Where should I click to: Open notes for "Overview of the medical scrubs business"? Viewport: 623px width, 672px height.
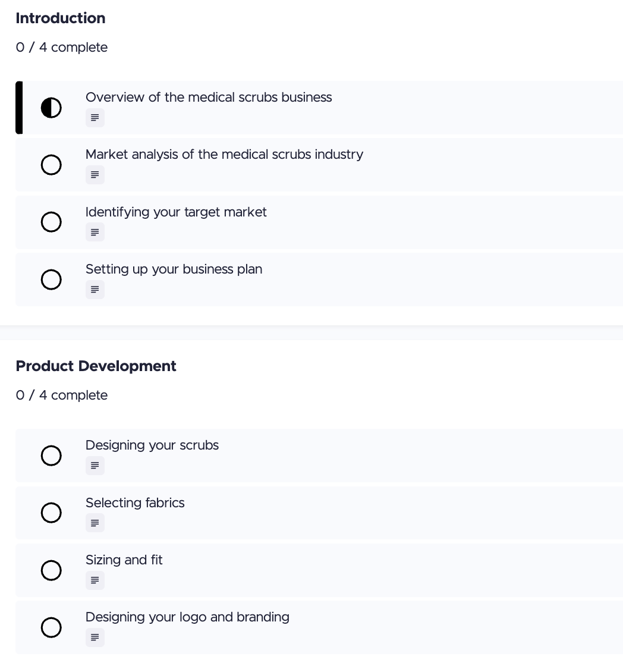coord(95,117)
